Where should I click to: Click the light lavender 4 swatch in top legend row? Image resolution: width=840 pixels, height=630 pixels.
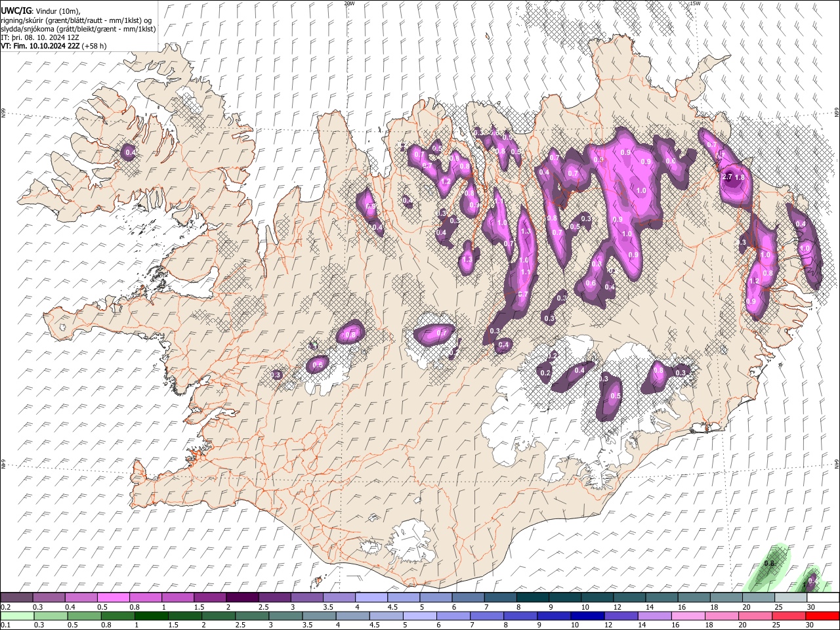[x=371, y=598]
